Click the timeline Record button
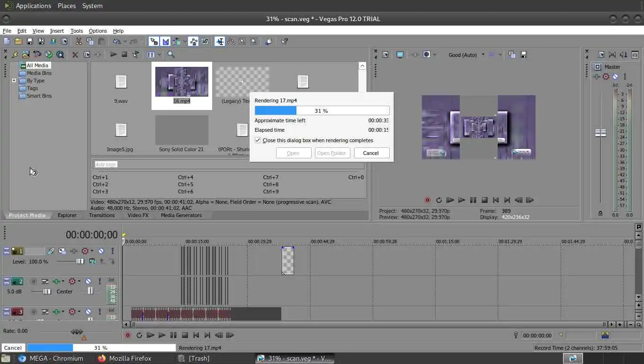 point(128,335)
